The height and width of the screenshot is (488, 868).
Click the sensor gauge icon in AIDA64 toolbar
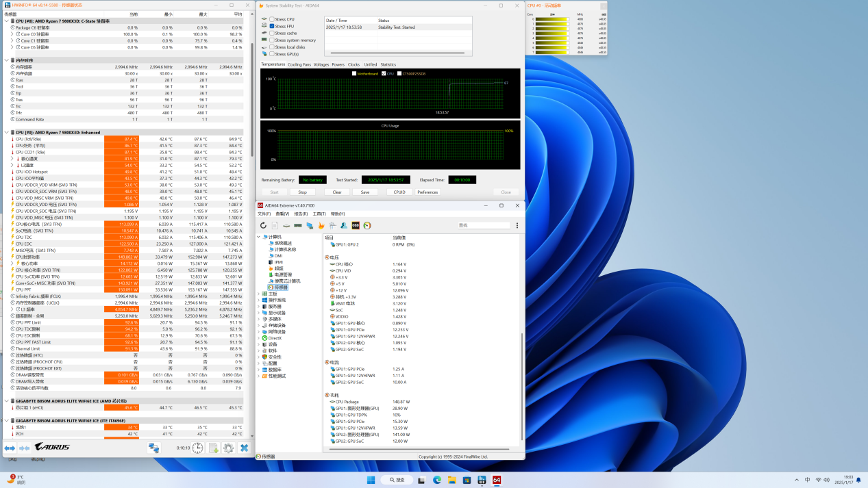[x=367, y=225]
